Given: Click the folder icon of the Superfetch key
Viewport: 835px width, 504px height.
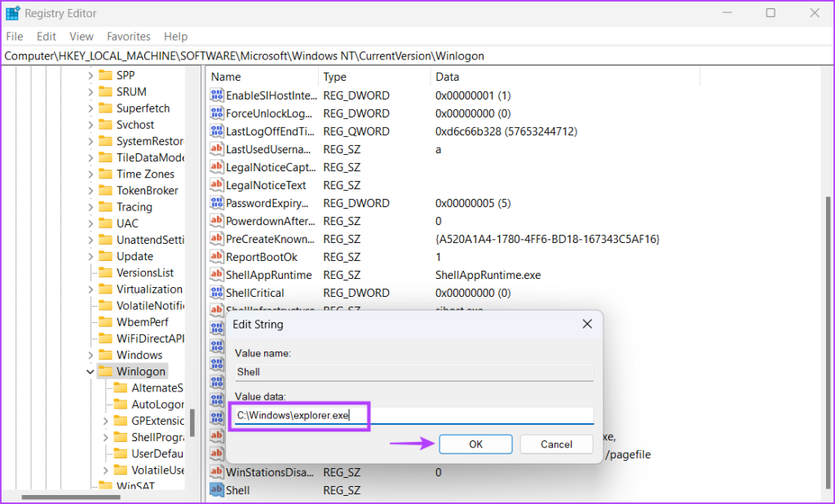Looking at the screenshot, I should (106, 108).
